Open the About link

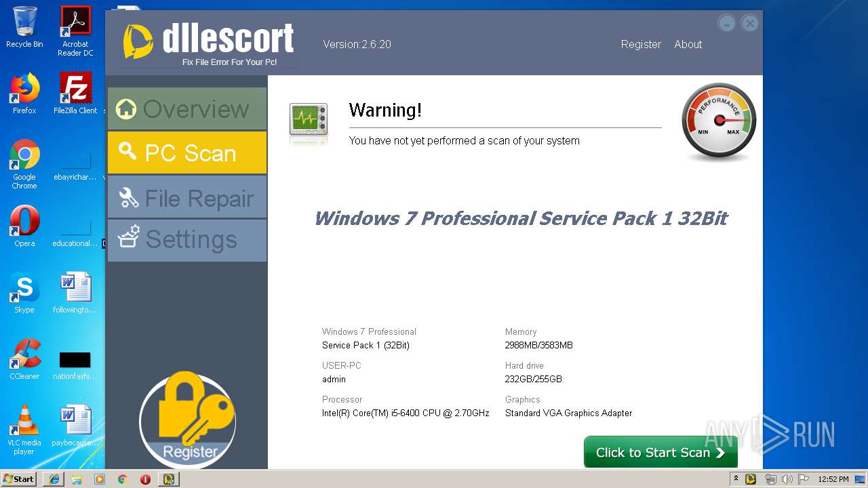point(688,44)
